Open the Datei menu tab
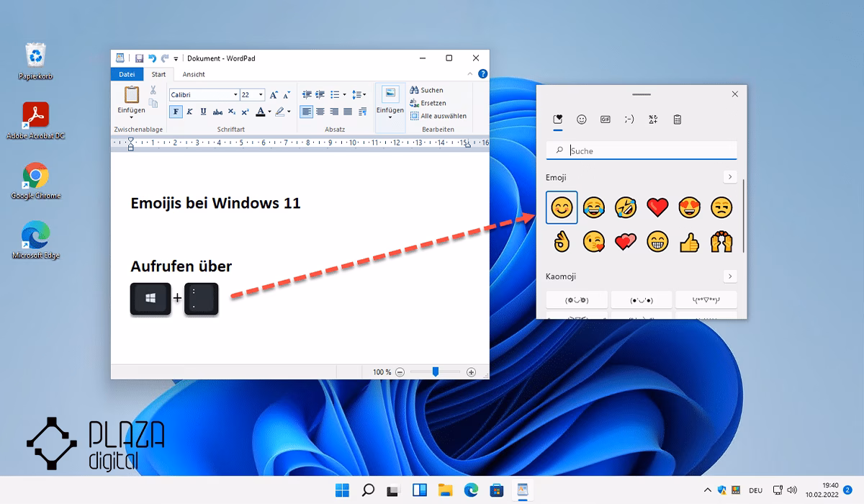This screenshot has height=504, width=864. (x=127, y=74)
